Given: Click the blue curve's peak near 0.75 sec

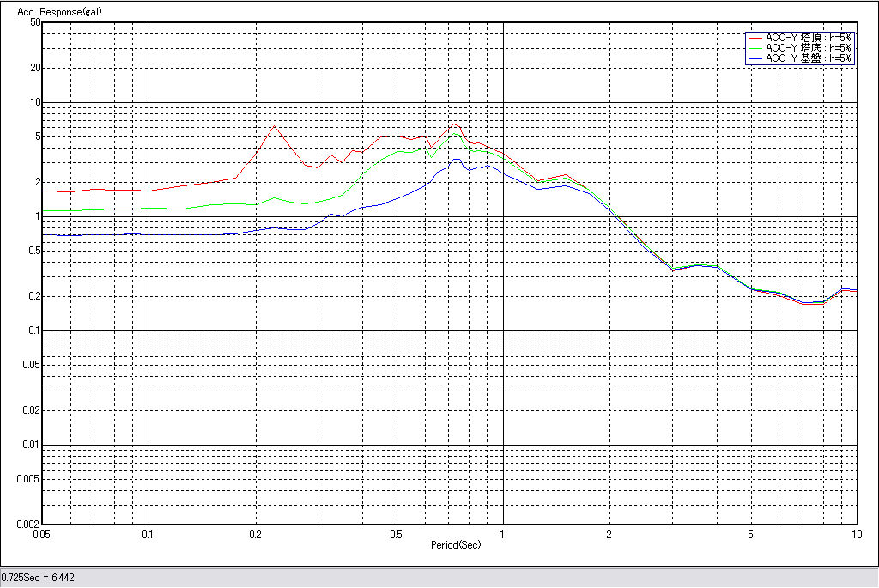Looking at the screenshot, I should pos(458,160).
